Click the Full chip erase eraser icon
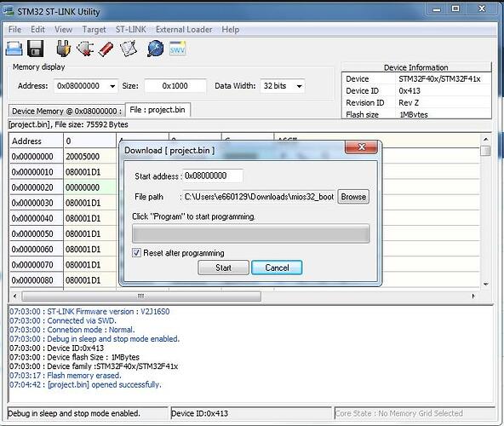 point(106,49)
